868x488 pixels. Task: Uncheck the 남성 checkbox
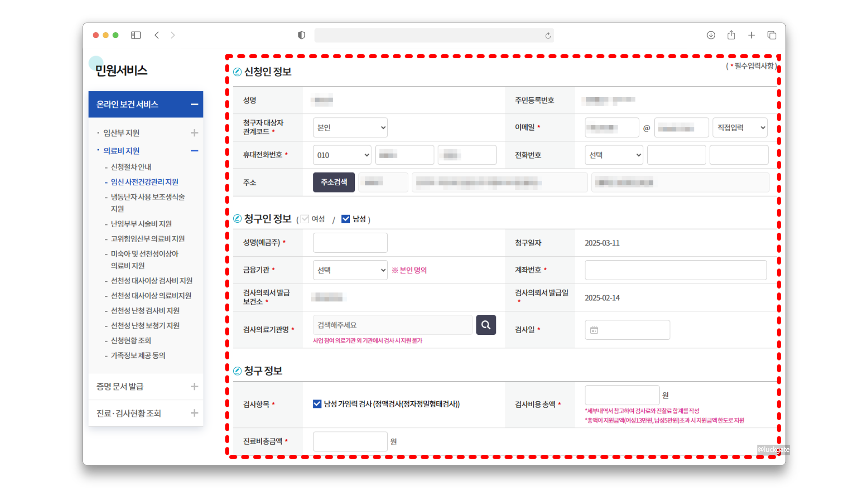[346, 219]
